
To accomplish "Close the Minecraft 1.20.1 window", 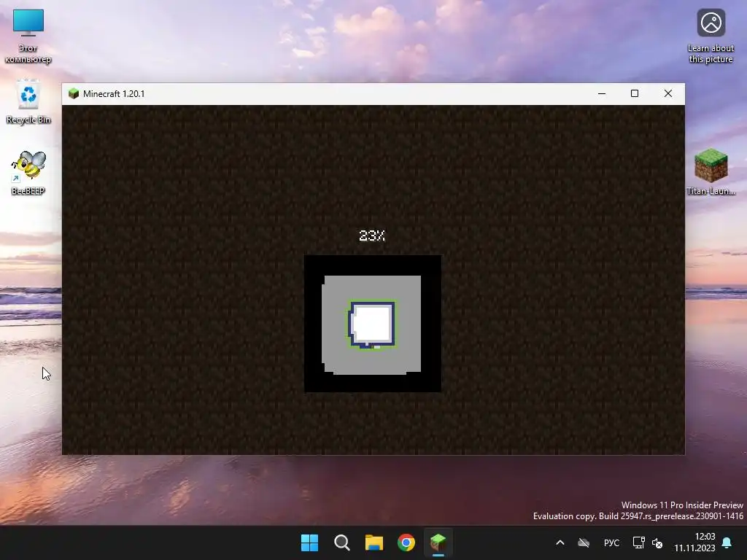I will [x=668, y=93].
